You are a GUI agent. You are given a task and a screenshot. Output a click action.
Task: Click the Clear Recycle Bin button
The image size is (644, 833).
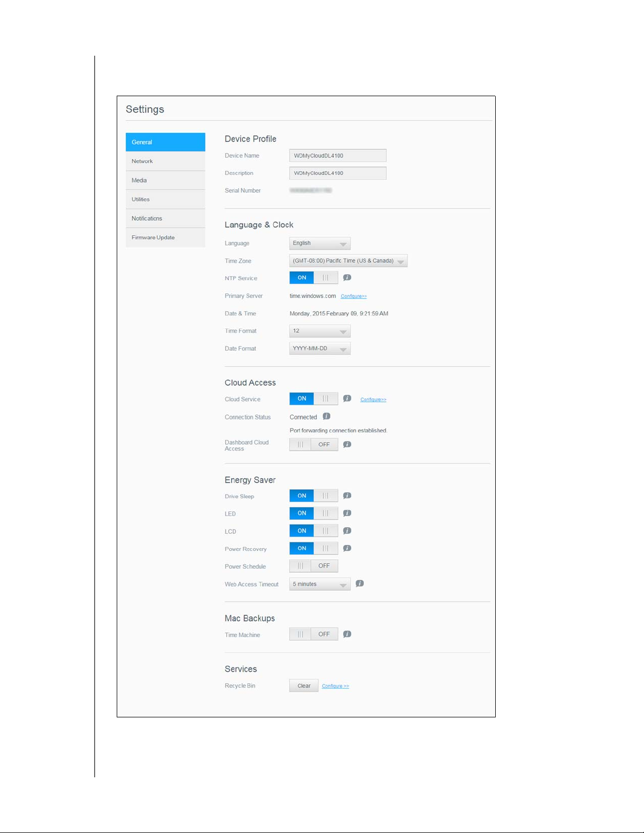[304, 685]
